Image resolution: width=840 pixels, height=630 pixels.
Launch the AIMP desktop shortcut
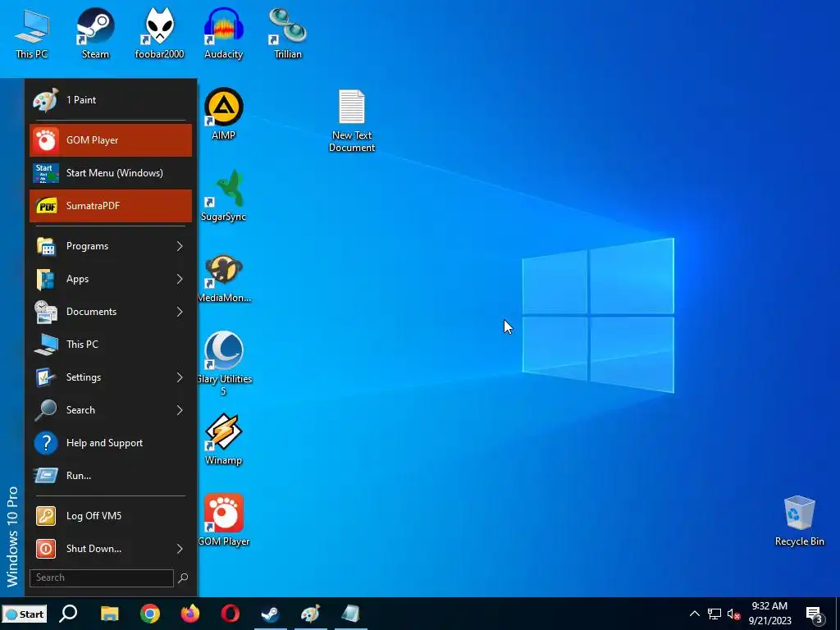(223, 114)
